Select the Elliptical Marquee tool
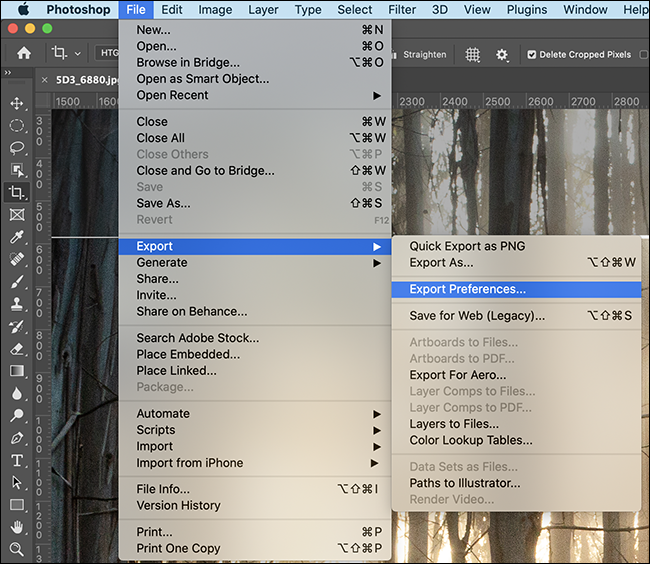The width and height of the screenshot is (650, 564). pyautogui.click(x=17, y=126)
